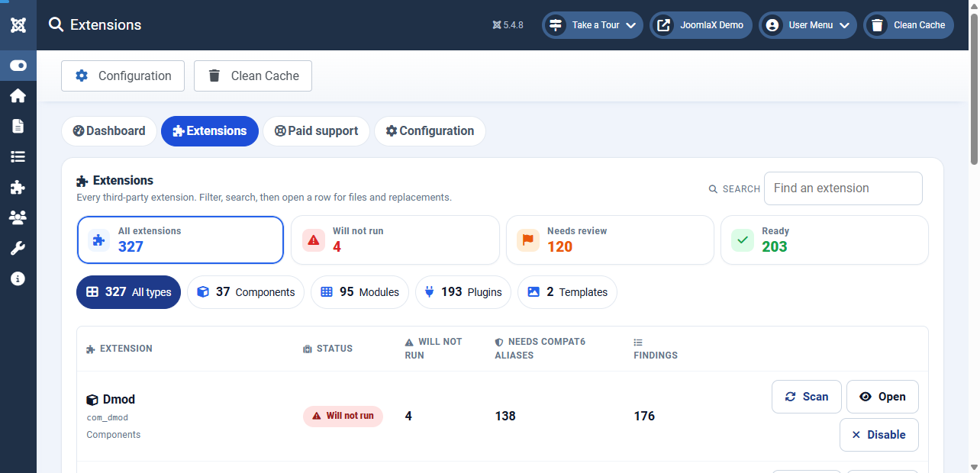This screenshot has height=473, width=980.
Task: Select the All extensions 327 card
Action: pos(180,240)
